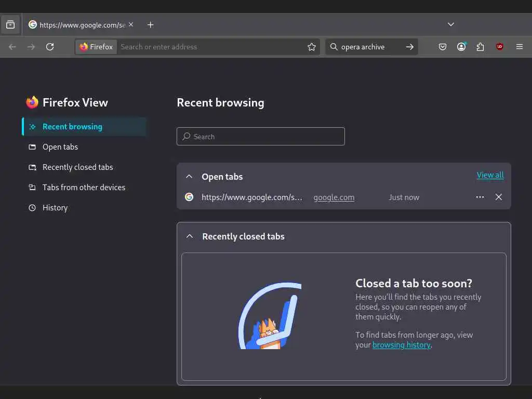Click the Google favicon in open tabs row

189,197
